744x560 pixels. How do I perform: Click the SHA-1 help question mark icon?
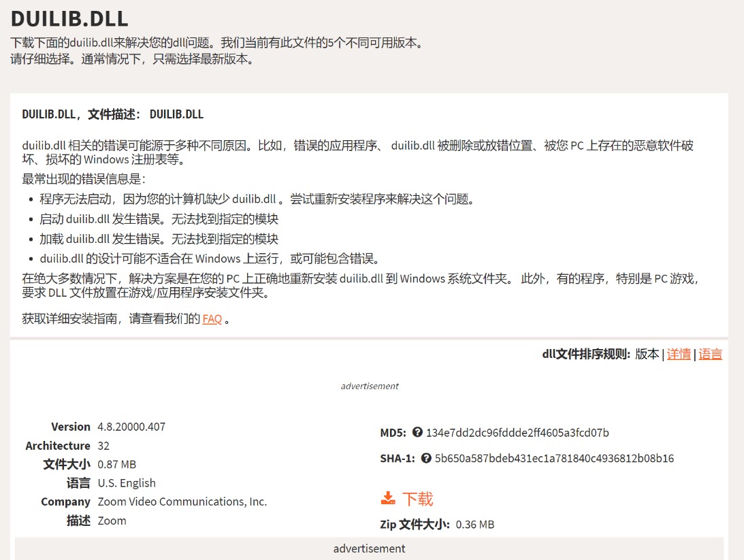426,459
